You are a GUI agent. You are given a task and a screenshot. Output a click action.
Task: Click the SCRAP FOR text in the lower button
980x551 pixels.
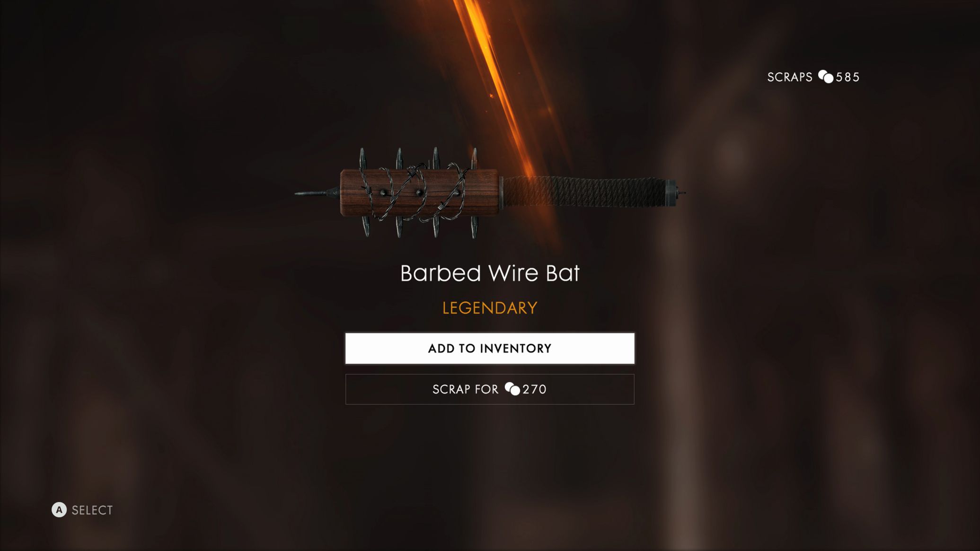[x=465, y=389]
